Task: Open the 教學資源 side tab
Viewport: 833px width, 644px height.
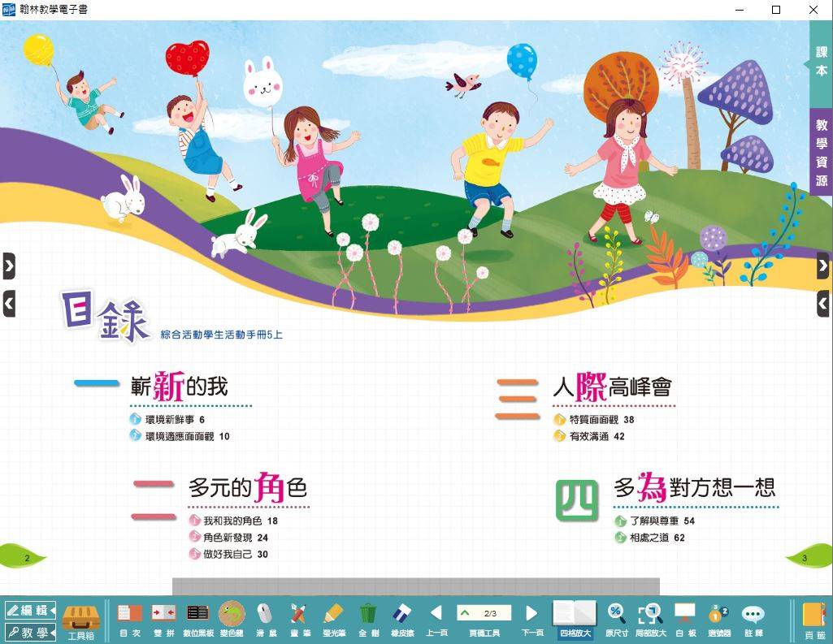Action: click(821, 153)
